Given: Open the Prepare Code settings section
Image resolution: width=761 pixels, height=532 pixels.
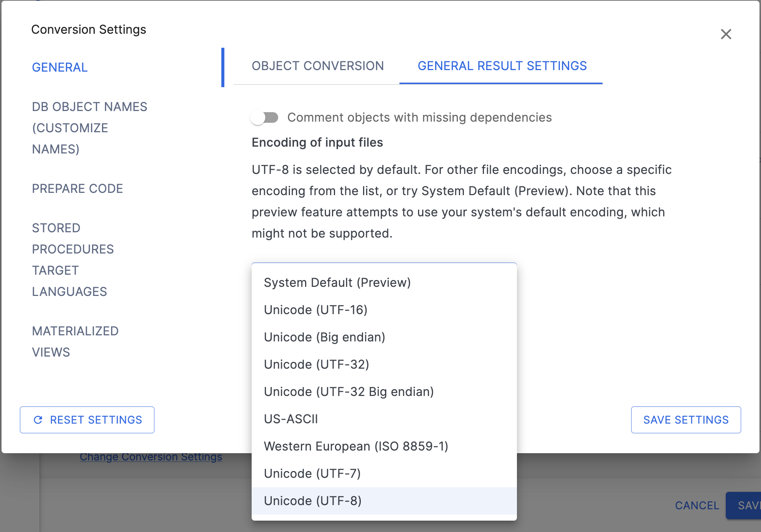Looking at the screenshot, I should coord(77,188).
